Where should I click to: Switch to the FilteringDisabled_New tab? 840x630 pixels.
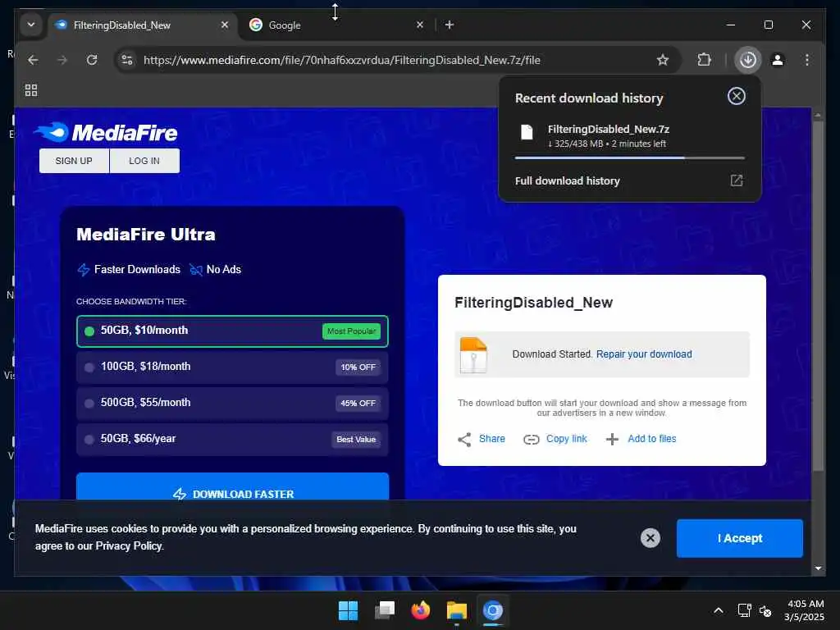[x=144, y=25]
